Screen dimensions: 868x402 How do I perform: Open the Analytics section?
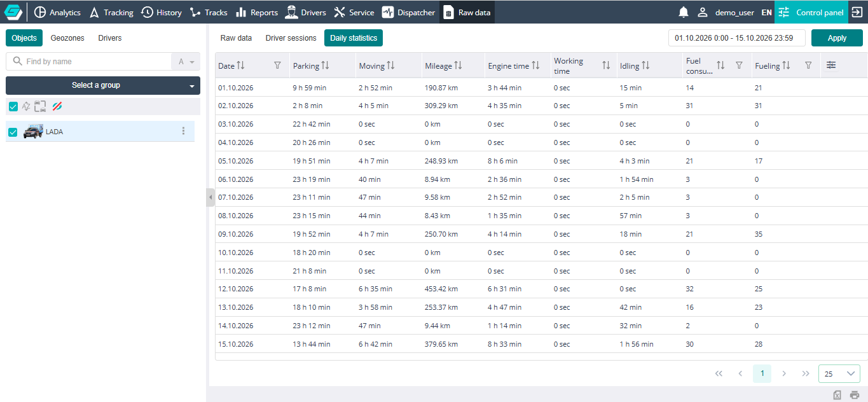click(57, 12)
